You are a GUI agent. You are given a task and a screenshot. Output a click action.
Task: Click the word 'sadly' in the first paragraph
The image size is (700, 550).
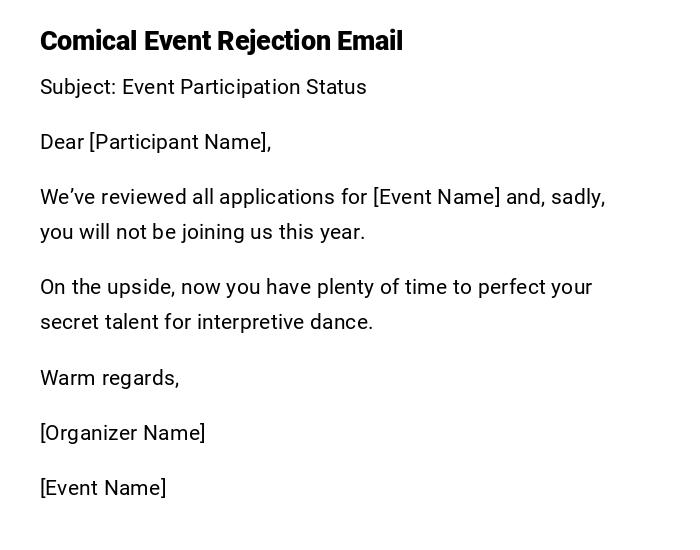tap(577, 197)
